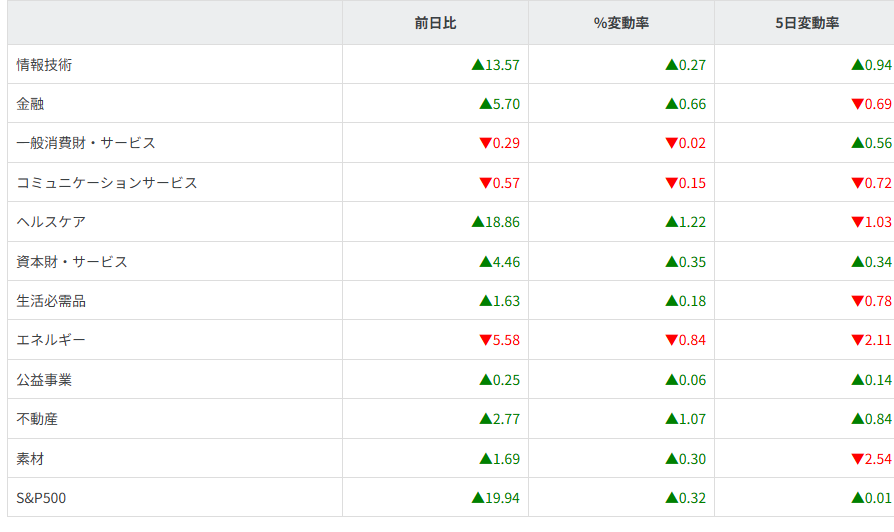Sort by the 5日変動率 column header

pos(806,23)
